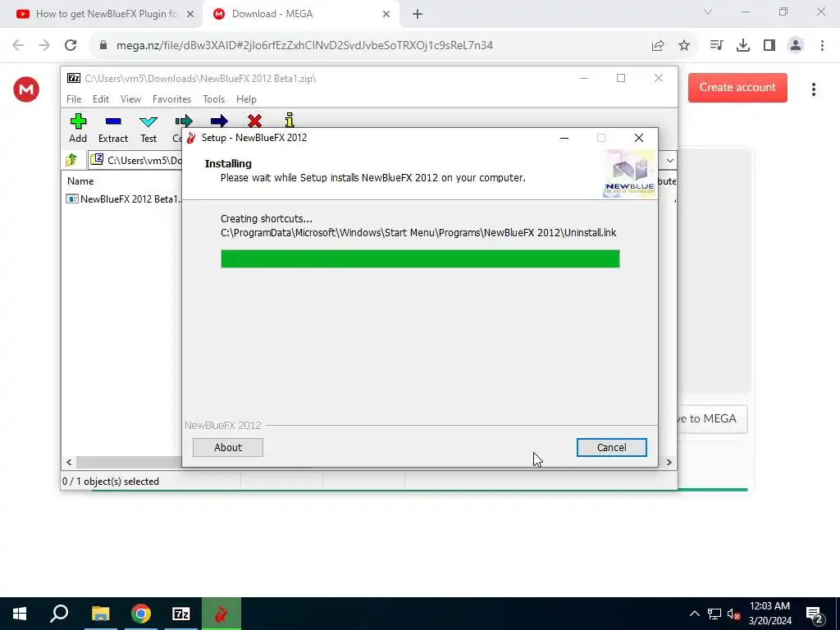Minimize the NewBlueFX Setup window

tap(564, 138)
